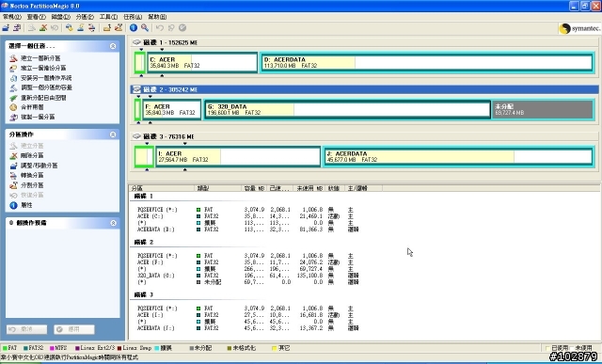Click the greyed Apply checkmark toolbar icon

(182, 27)
